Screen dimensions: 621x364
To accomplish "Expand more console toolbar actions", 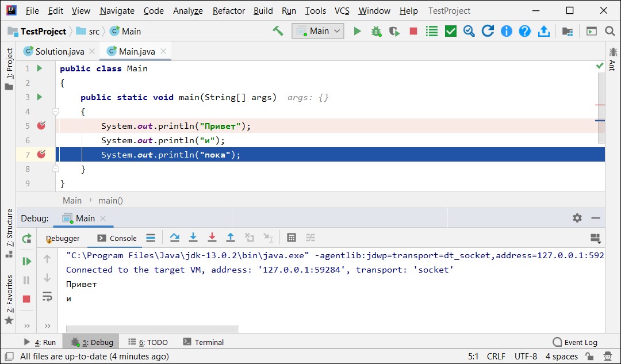I will pos(48,326).
